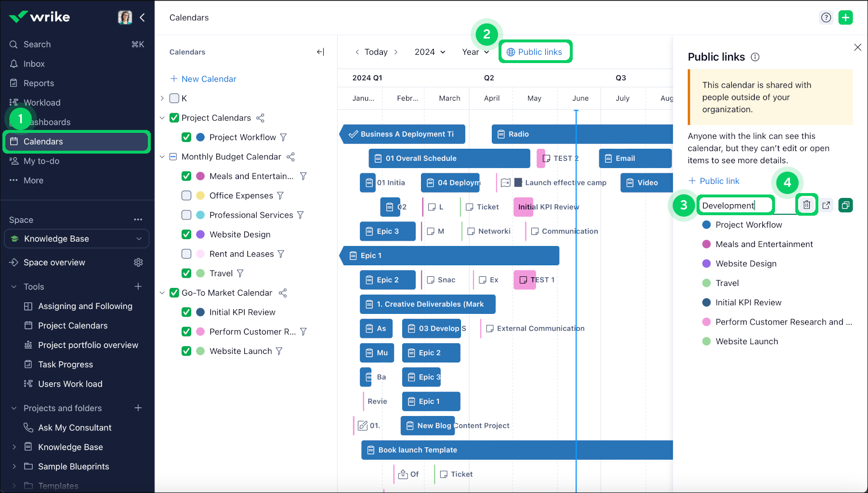Click the share icon beside Monthly Budget Calendar
Screen dimensions: 868x493
point(291,156)
